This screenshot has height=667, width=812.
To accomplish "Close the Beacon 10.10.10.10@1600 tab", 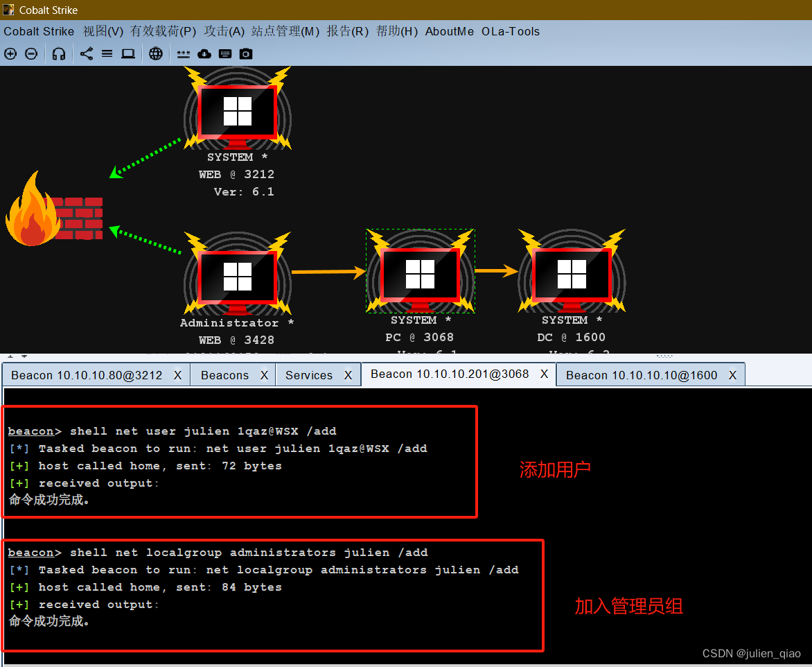I will [733, 375].
